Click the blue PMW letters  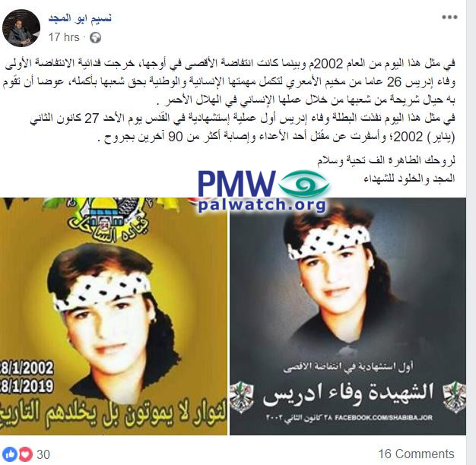tap(236, 184)
